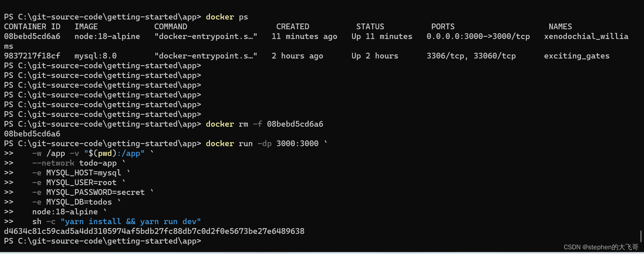644x254 pixels.
Task: Click the MYSQL_USER=root line
Action: point(74,182)
